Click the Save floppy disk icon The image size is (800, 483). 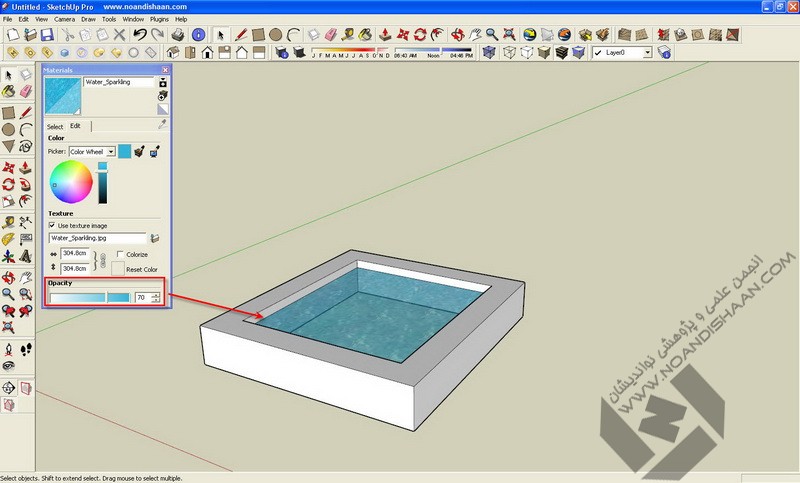tap(47, 35)
